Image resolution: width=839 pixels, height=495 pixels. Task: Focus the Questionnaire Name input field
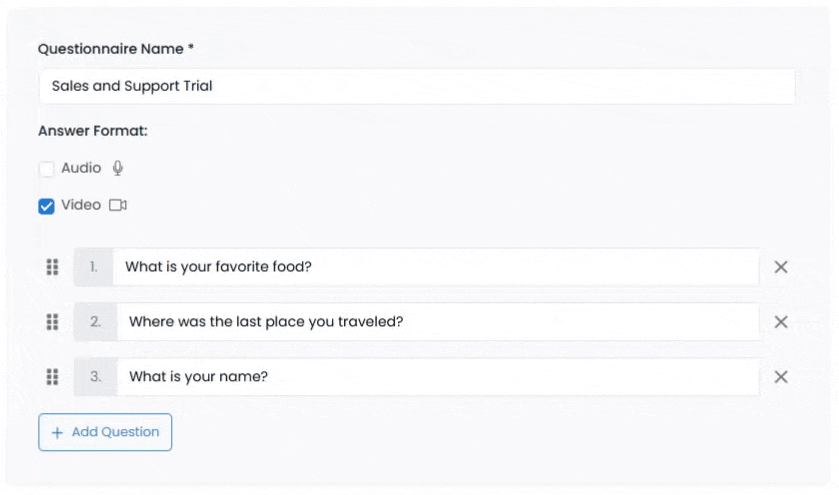(x=417, y=86)
